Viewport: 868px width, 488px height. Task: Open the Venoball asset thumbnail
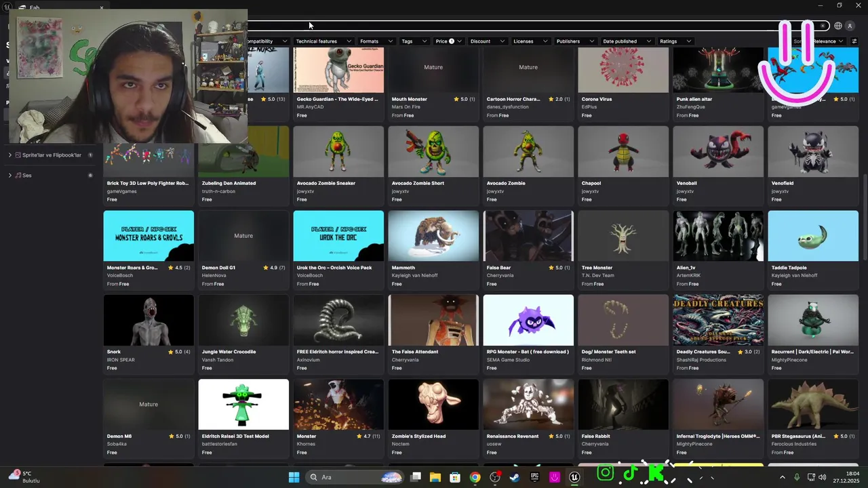(718, 151)
